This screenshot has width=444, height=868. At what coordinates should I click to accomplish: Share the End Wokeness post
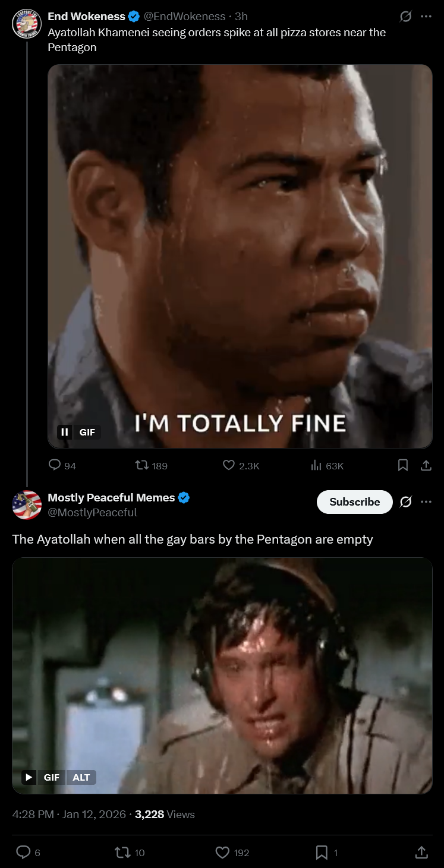click(426, 465)
